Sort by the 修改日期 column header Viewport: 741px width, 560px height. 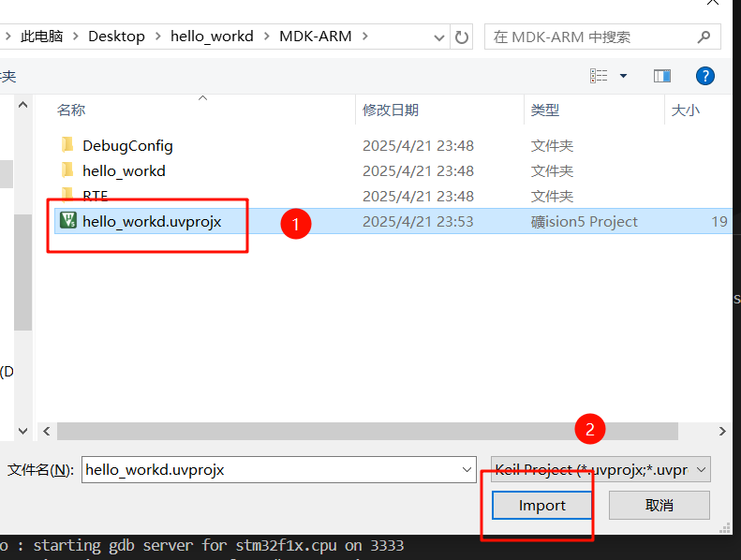391,111
